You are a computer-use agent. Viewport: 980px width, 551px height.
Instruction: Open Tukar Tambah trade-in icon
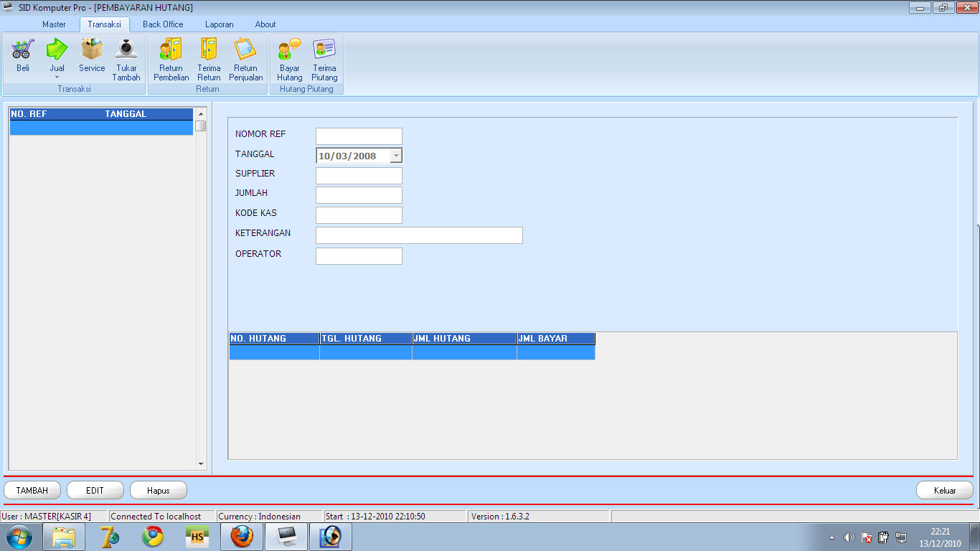[126, 60]
